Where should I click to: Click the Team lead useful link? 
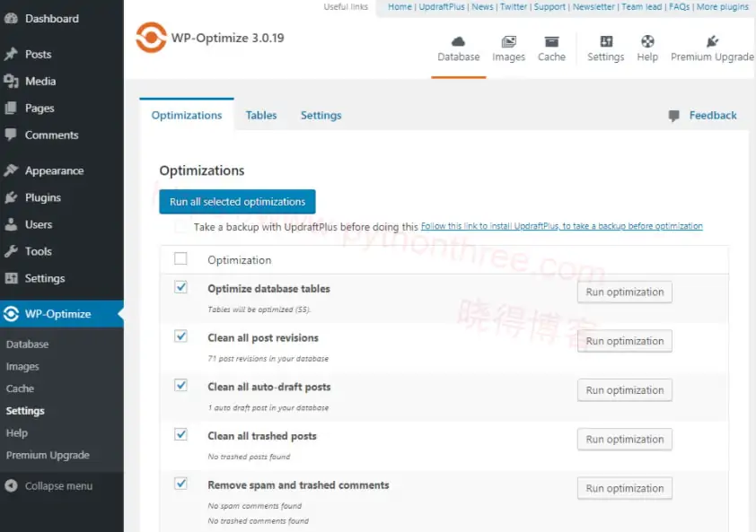coord(641,7)
